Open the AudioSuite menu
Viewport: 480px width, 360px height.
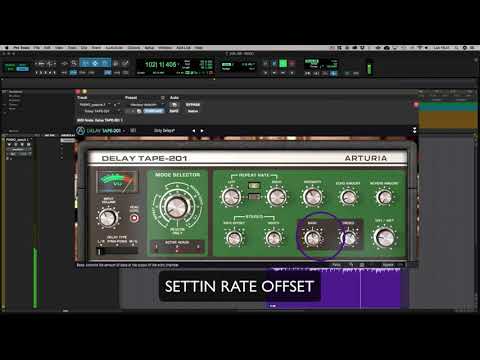114,48
